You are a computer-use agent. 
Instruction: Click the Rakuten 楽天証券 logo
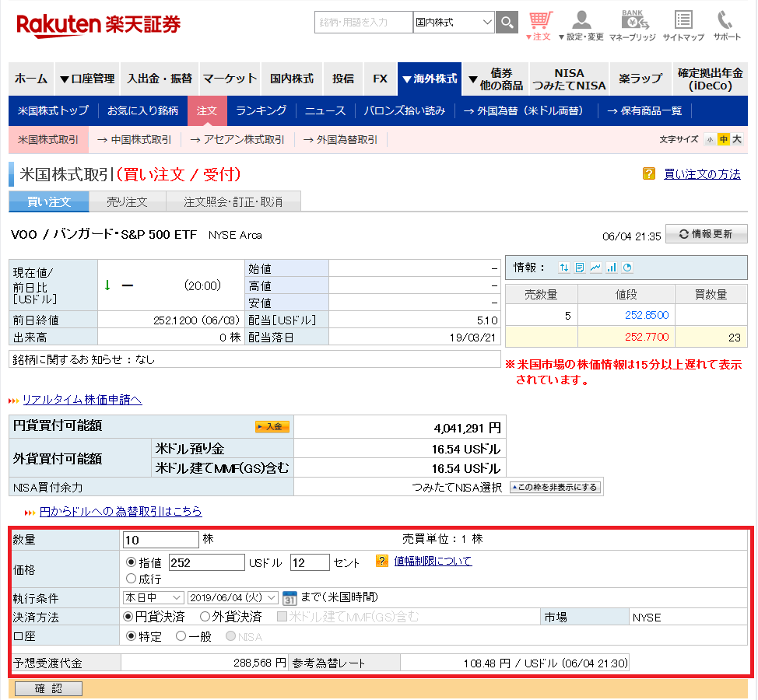click(99, 25)
